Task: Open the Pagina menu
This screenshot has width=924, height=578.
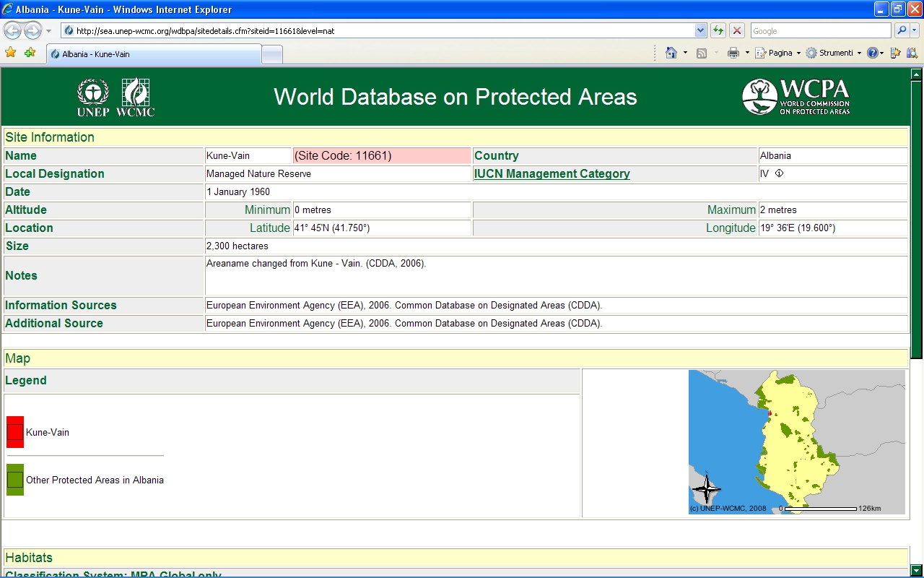Action: point(778,53)
